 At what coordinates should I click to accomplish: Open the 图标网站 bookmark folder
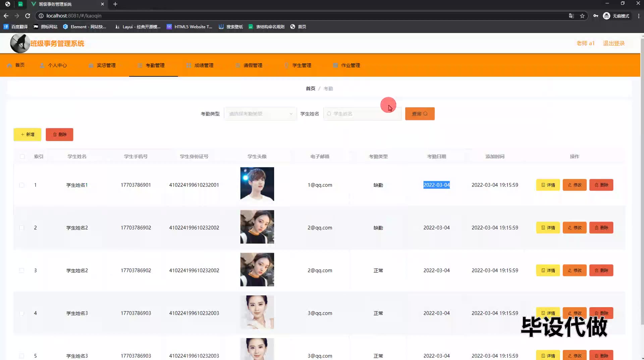coord(45,27)
